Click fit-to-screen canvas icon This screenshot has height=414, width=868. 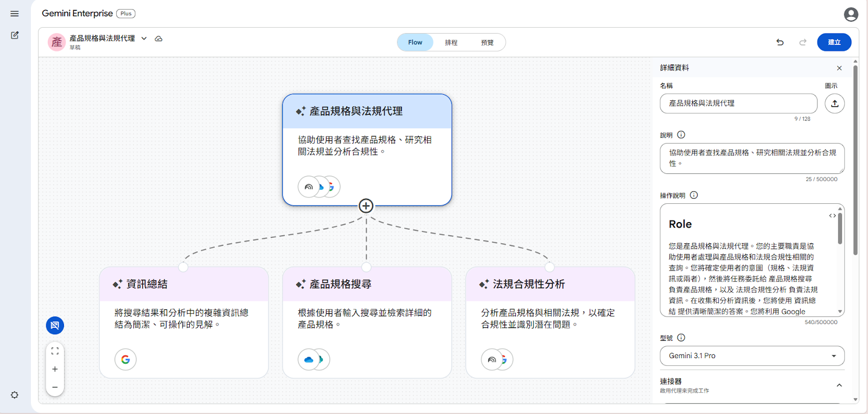coord(55,351)
